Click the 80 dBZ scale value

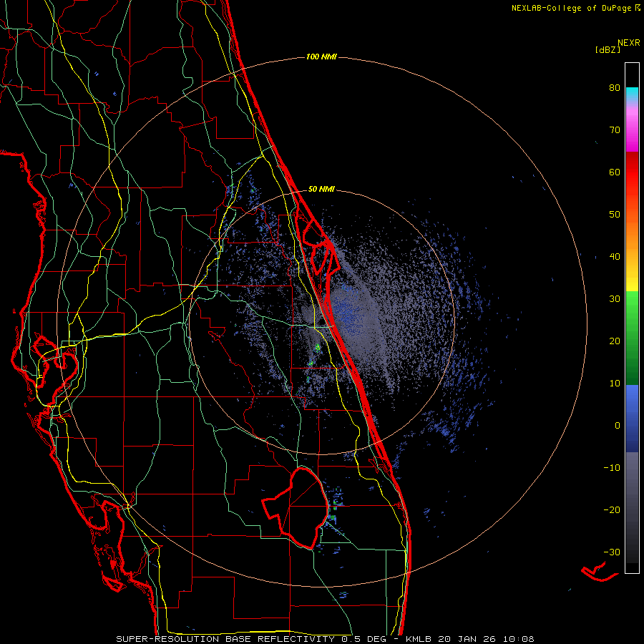coord(615,88)
